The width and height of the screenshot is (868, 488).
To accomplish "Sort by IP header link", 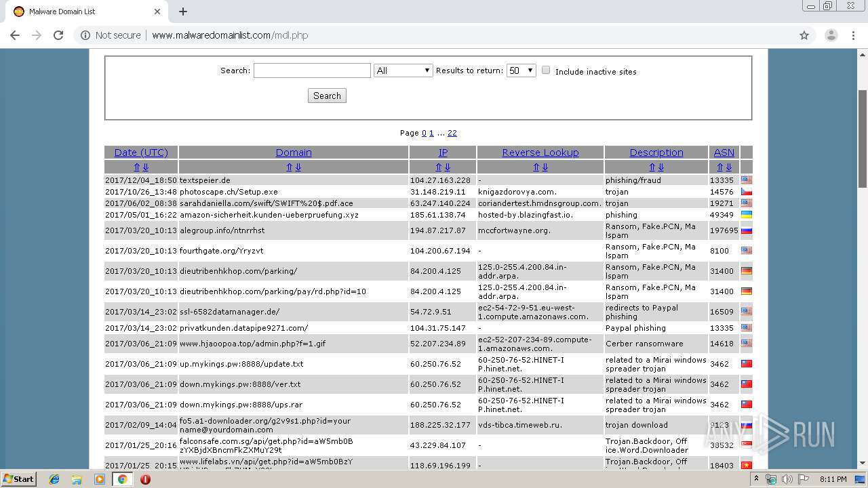I will pyautogui.click(x=443, y=152).
